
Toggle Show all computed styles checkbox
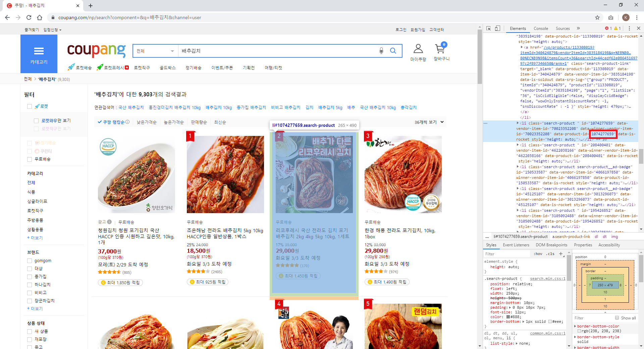pyautogui.click(x=617, y=318)
